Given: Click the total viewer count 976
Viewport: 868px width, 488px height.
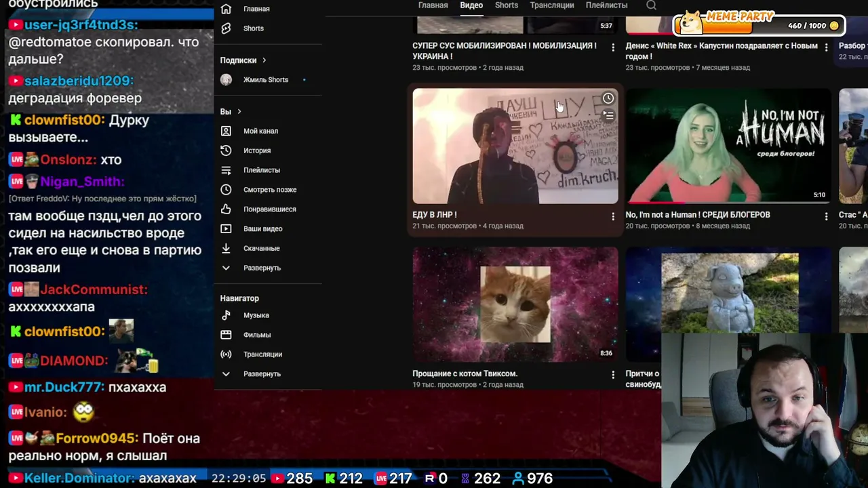Looking at the screenshot, I should point(532,479).
